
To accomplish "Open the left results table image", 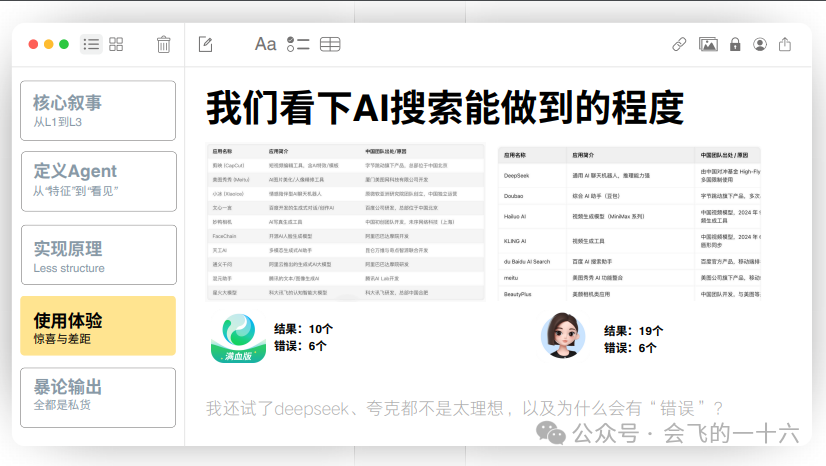I will coord(346,222).
